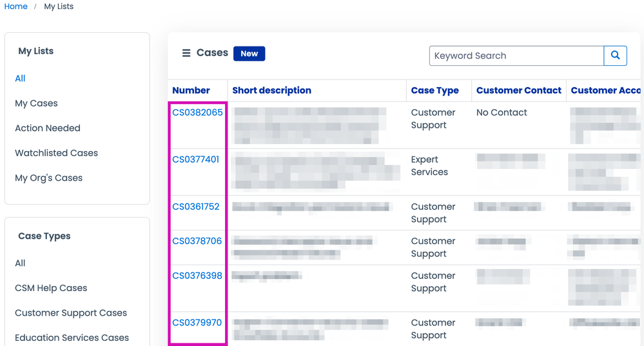Show Action Needed cases

point(48,128)
